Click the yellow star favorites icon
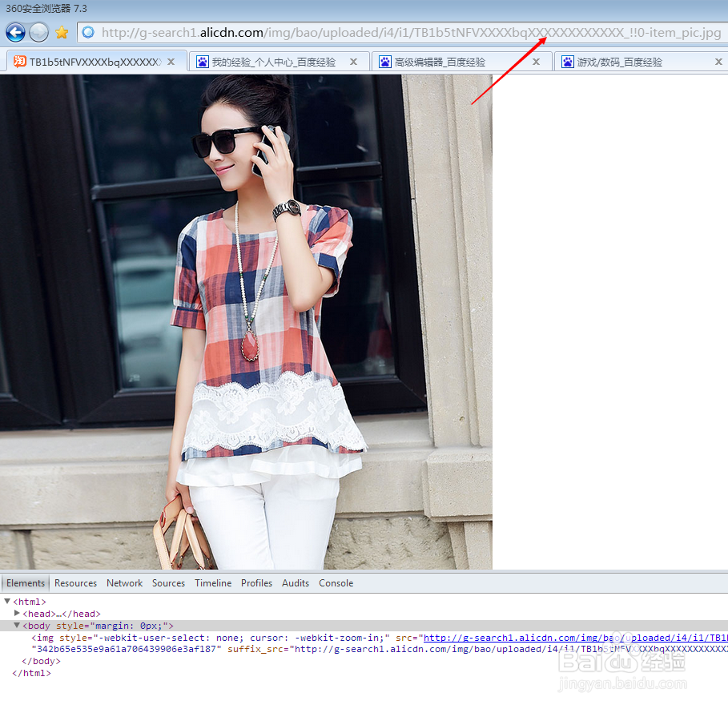Screen dimensions: 728x709 click(62, 33)
